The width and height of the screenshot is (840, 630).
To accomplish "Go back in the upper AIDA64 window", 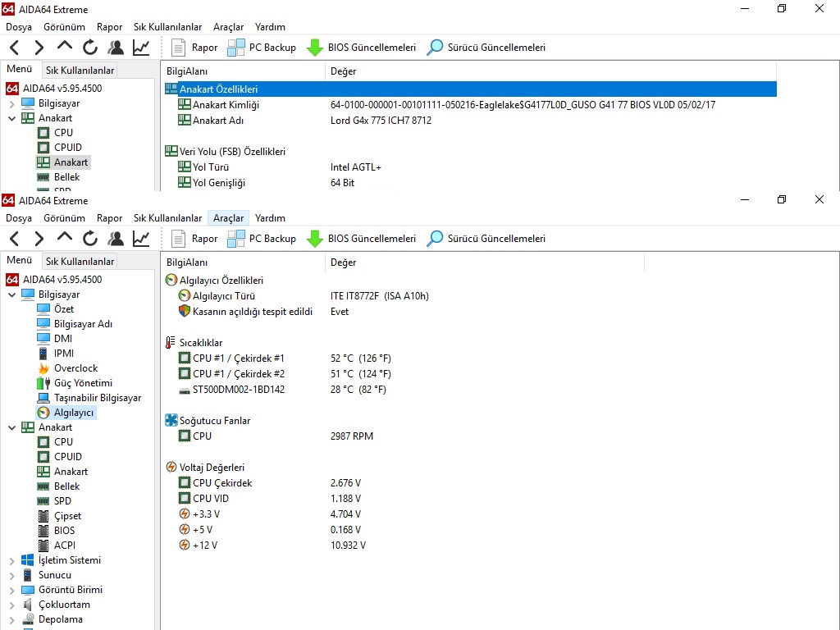I will [x=15, y=48].
